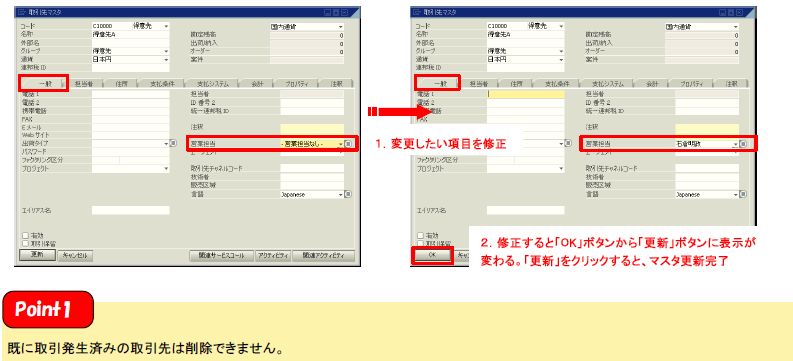Click title bar icon of 更新-button window
793x361 pixels.
pyautogui.click(x=21, y=11)
